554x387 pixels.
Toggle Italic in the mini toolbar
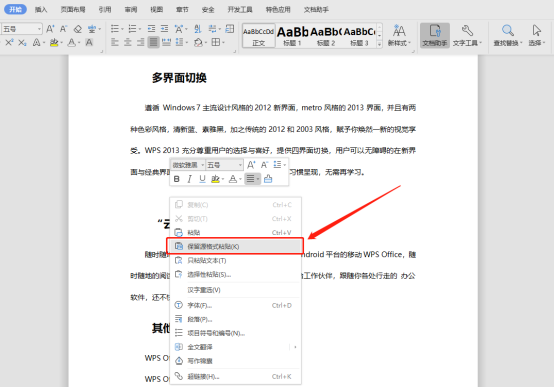pos(189,179)
